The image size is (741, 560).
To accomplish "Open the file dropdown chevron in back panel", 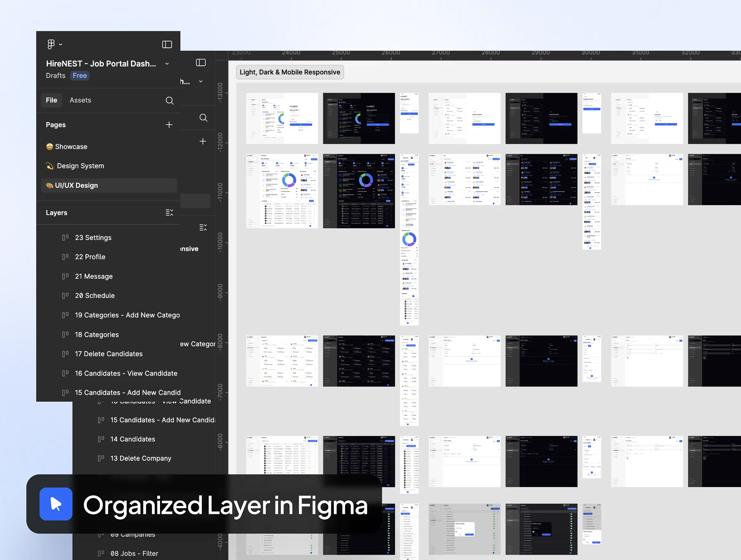I will pyautogui.click(x=201, y=82).
